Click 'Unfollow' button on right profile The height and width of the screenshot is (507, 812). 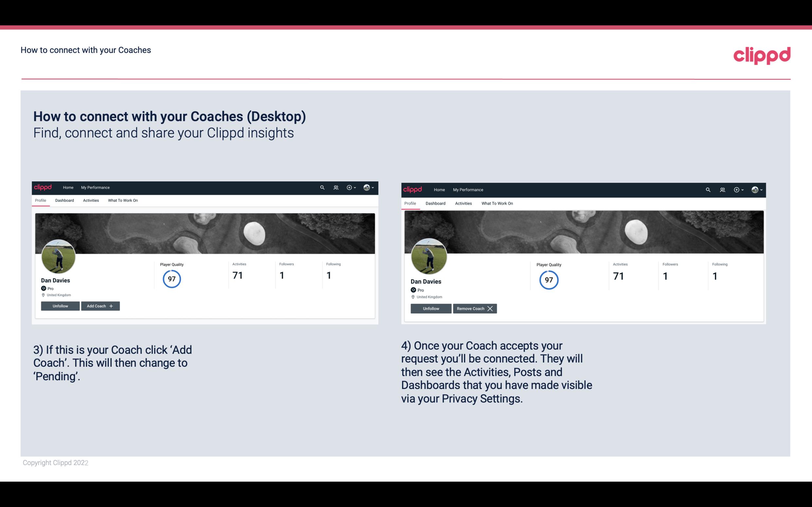(431, 308)
